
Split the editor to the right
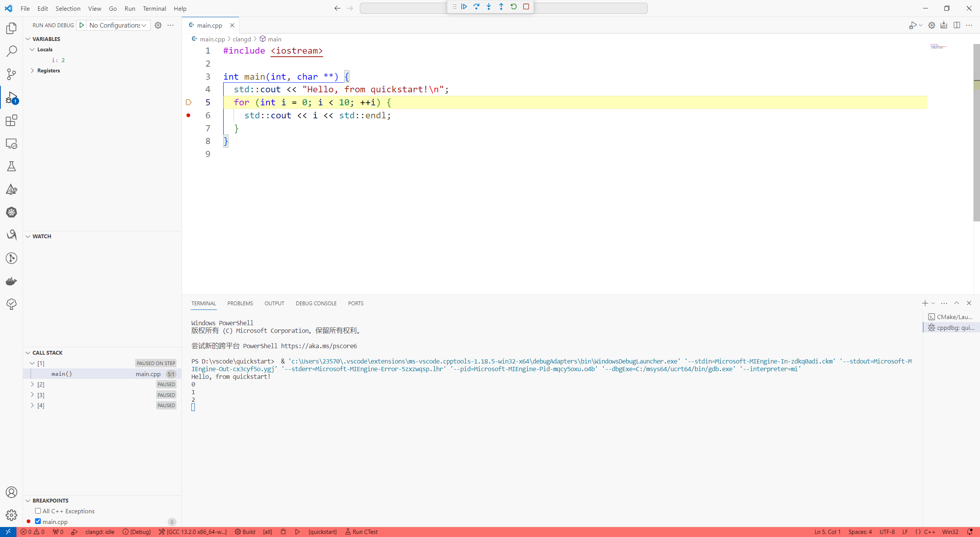[x=957, y=25]
